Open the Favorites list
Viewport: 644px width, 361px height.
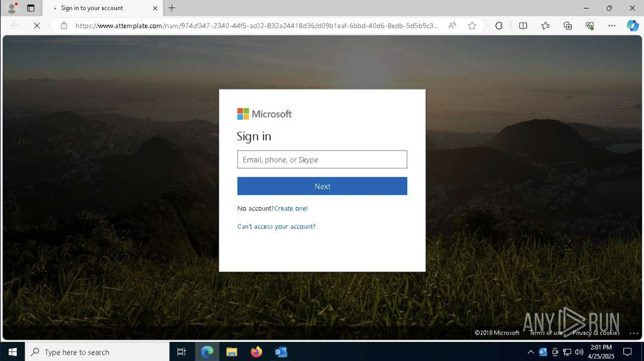[545, 26]
